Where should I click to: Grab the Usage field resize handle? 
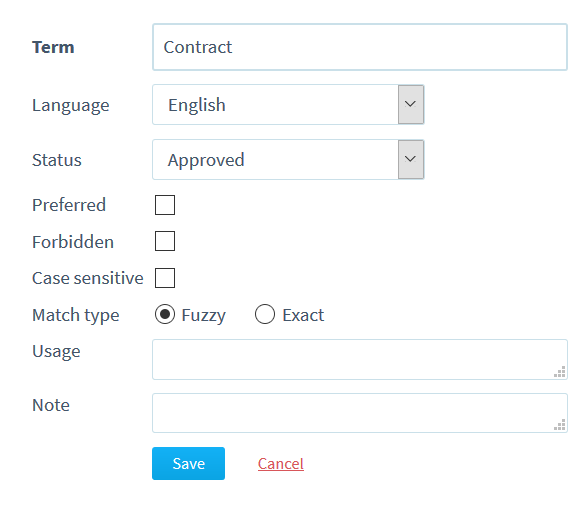tap(560, 372)
